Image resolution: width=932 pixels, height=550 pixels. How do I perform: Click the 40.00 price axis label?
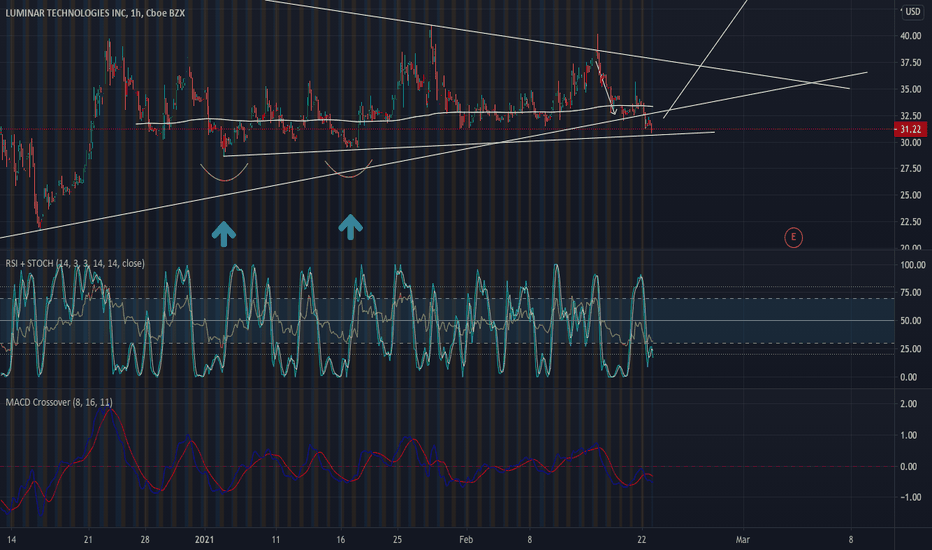pyautogui.click(x=910, y=36)
